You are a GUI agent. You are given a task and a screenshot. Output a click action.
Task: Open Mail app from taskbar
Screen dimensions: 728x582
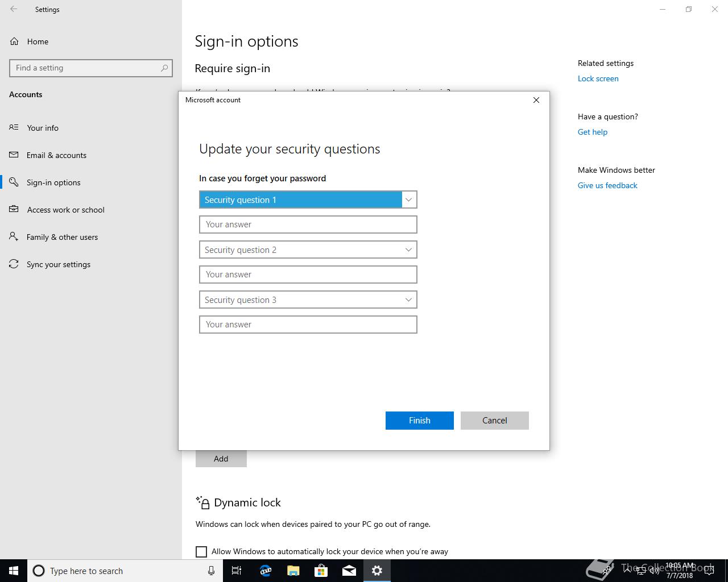click(349, 571)
